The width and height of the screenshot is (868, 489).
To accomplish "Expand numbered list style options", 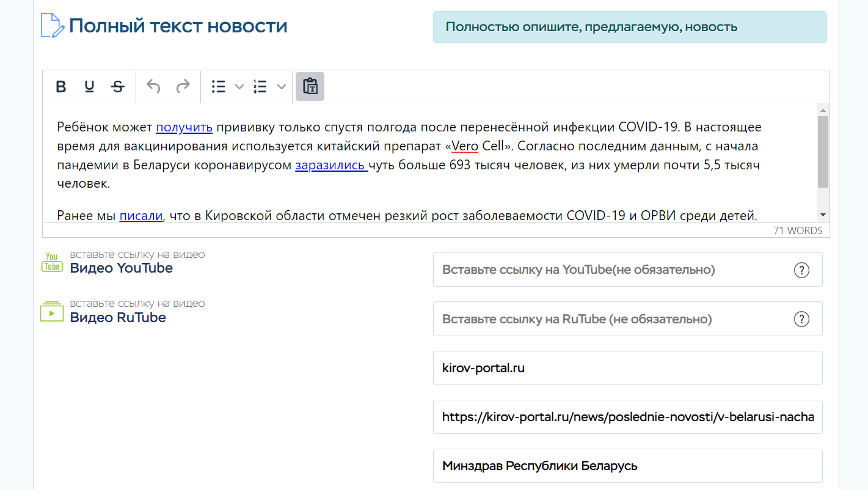I will (x=282, y=87).
